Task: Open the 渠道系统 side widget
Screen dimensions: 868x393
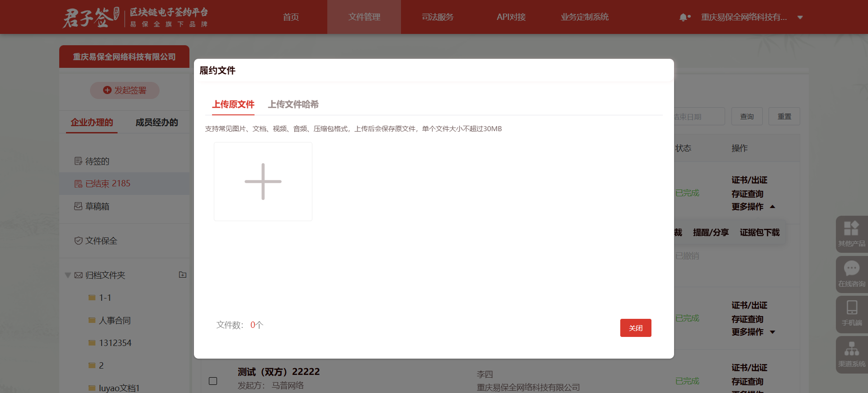Action: point(851,354)
